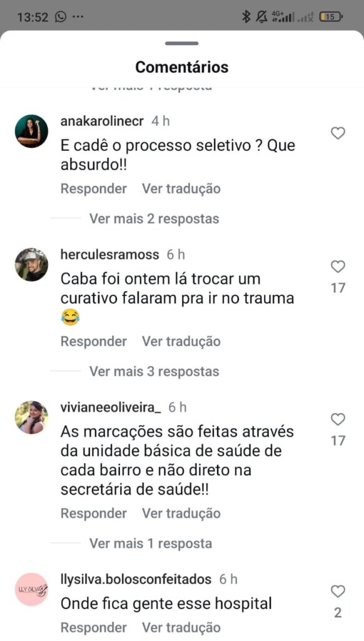364x641 pixels.
Task: Show 'Ver mais 1 resposta' under vivianeeoliveira_
Action: point(150,544)
